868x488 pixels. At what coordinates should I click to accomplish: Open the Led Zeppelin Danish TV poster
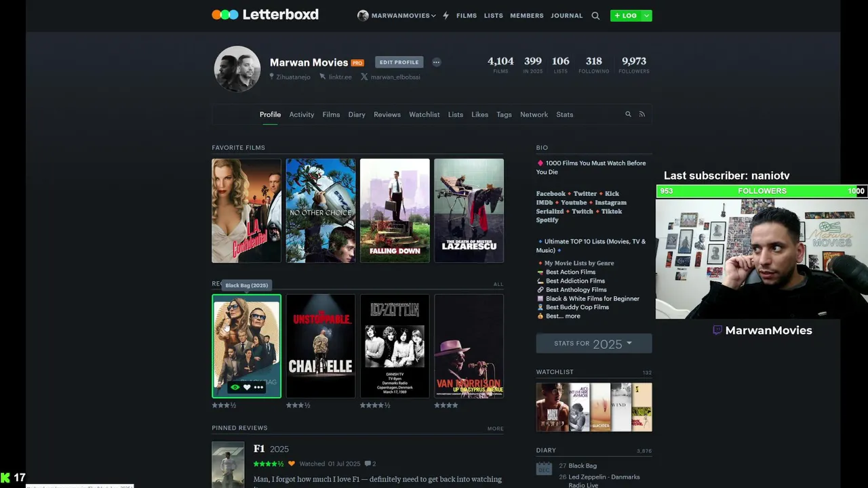(395, 346)
